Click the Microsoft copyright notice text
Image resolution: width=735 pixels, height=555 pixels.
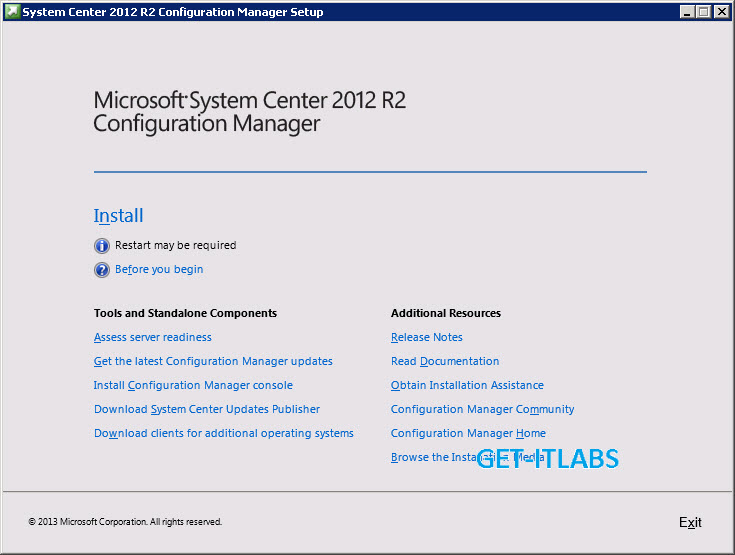[125, 522]
